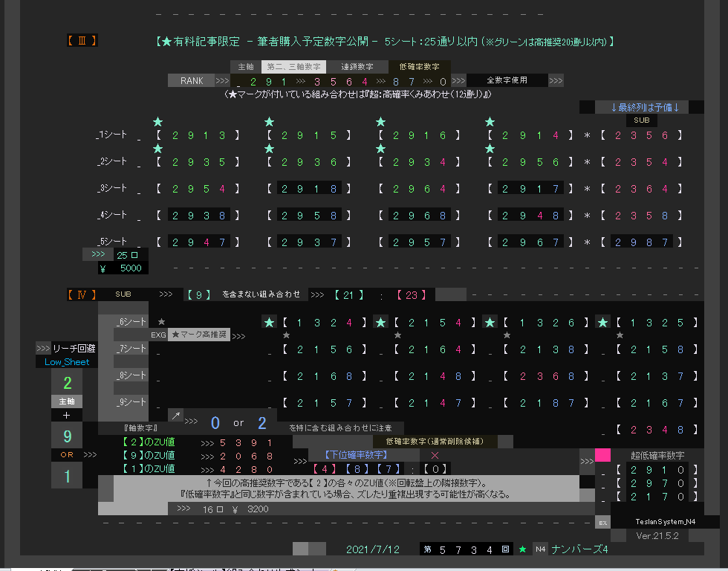Select the 低確率数字 header label
This screenshot has height=571, width=728.
pos(419,67)
